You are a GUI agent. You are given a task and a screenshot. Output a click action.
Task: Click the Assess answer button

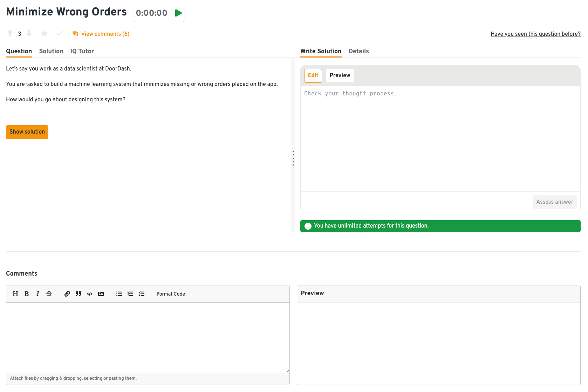[554, 202]
